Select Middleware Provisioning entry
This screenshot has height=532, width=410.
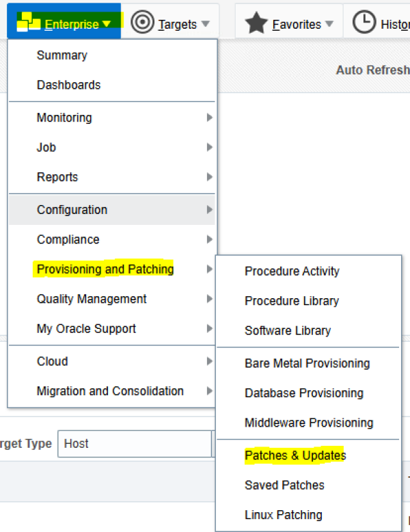(x=309, y=423)
